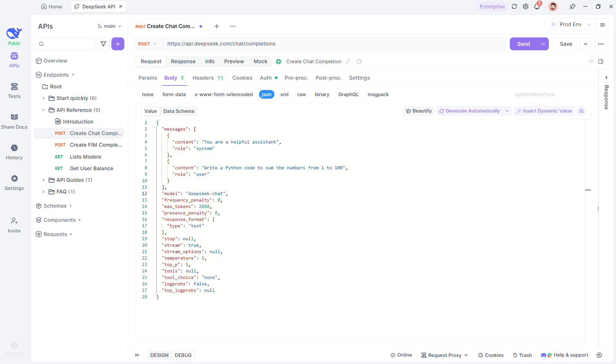Open the Tests sidebar section
The image size is (616, 364).
click(14, 91)
